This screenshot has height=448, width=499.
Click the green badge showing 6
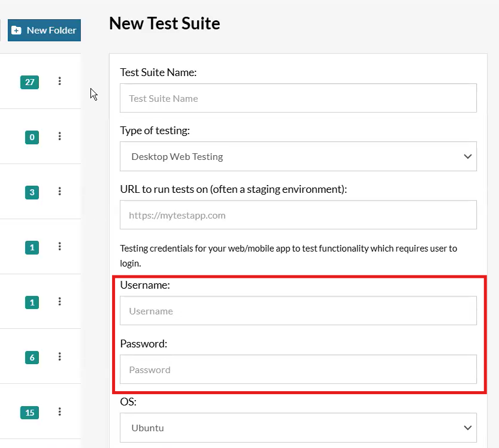coord(32,358)
